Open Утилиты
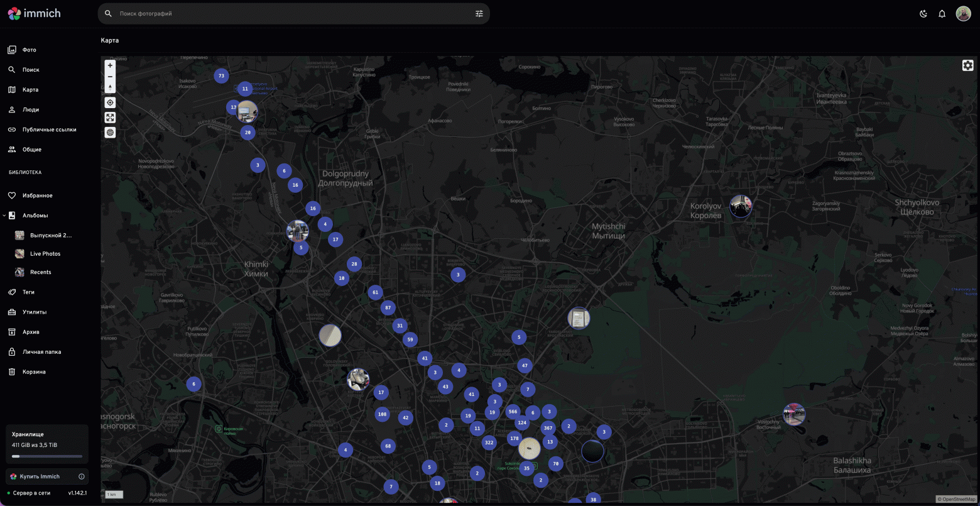 pyautogui.click(x=47, y=312)
